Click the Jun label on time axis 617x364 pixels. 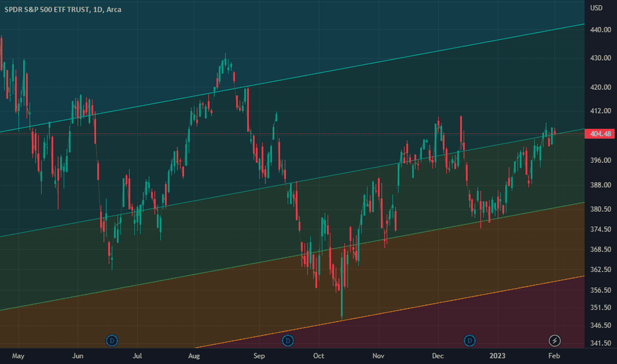click(x=78, y=356)
